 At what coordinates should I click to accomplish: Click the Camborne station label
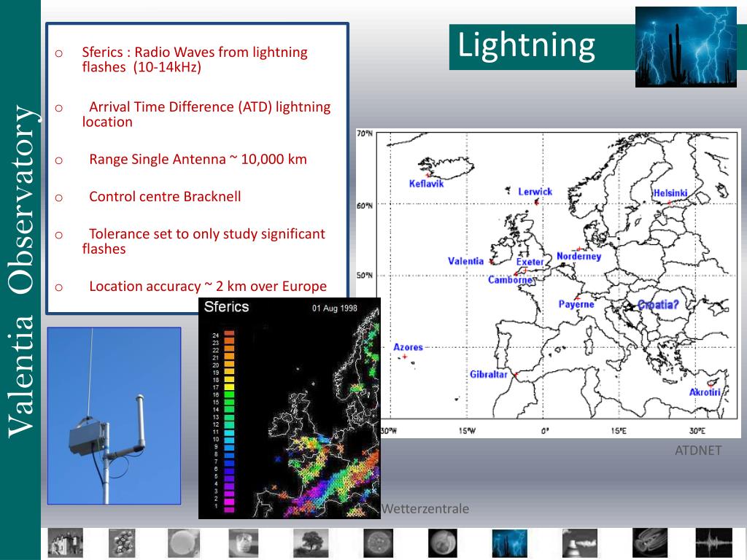coord(510,279)
